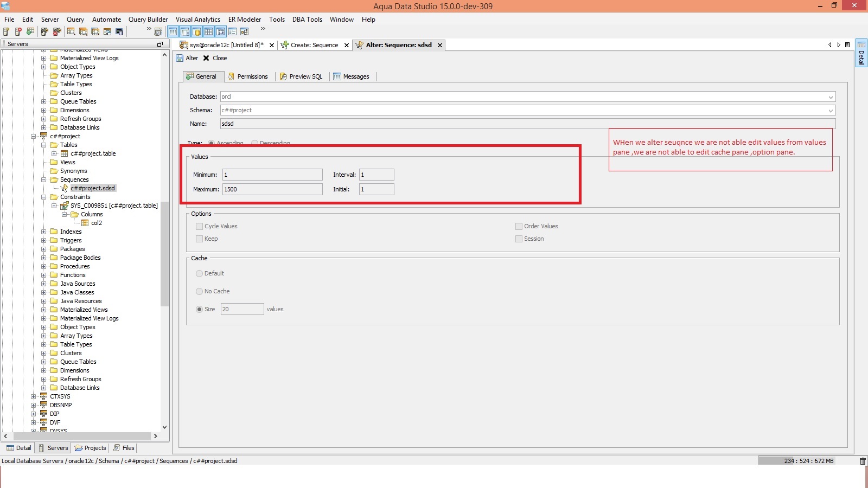Collapse the c##project schema node

click(x=34, y=136)
